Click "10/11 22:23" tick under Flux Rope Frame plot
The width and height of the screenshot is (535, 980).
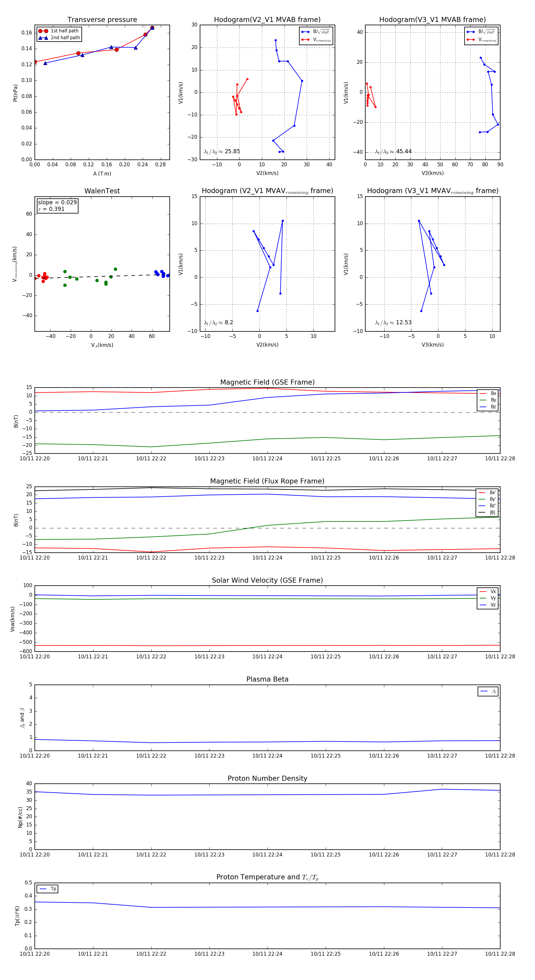(210, 558)
